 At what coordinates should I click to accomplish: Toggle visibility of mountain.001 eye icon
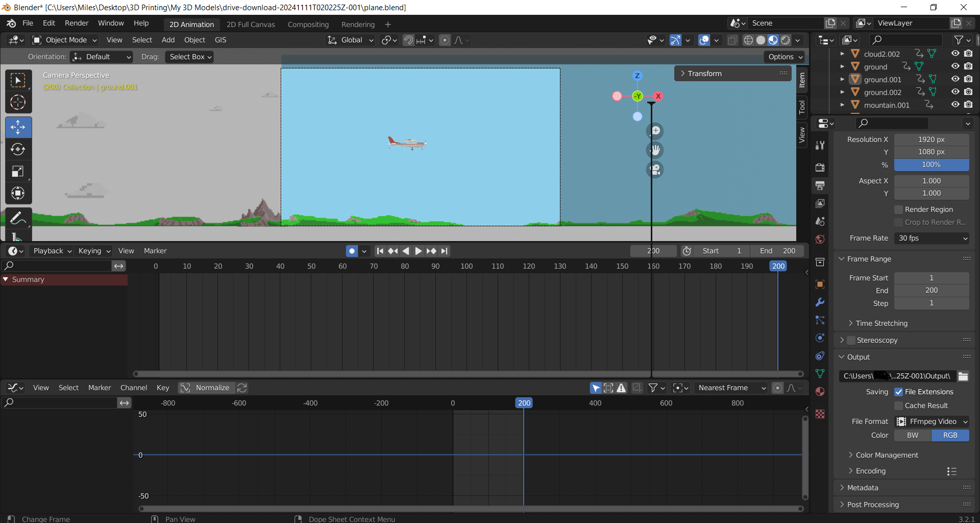point(955,105)
